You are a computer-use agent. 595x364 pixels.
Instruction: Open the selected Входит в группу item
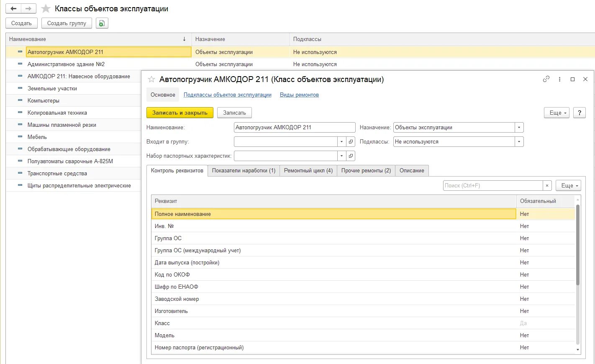click(351, 142)
